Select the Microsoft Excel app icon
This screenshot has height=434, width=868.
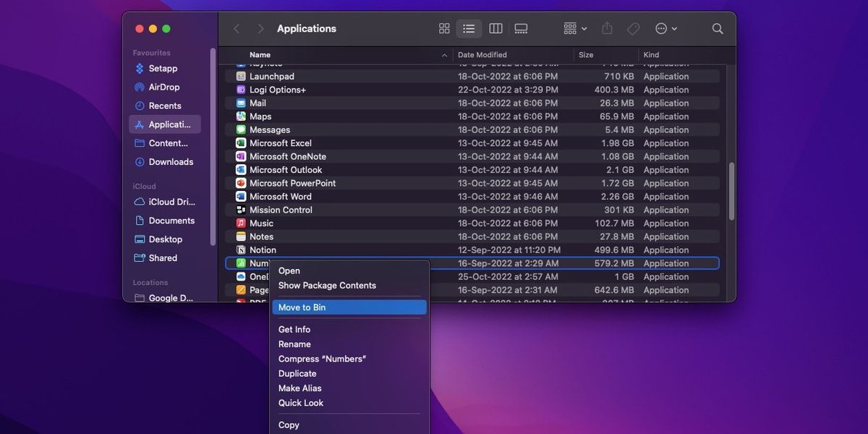(241, 143)
